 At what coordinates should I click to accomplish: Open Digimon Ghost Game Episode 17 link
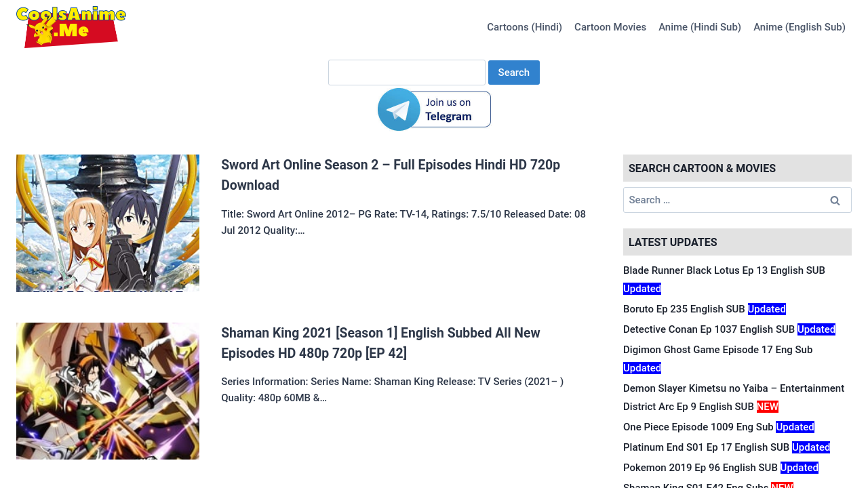point(717,350)
